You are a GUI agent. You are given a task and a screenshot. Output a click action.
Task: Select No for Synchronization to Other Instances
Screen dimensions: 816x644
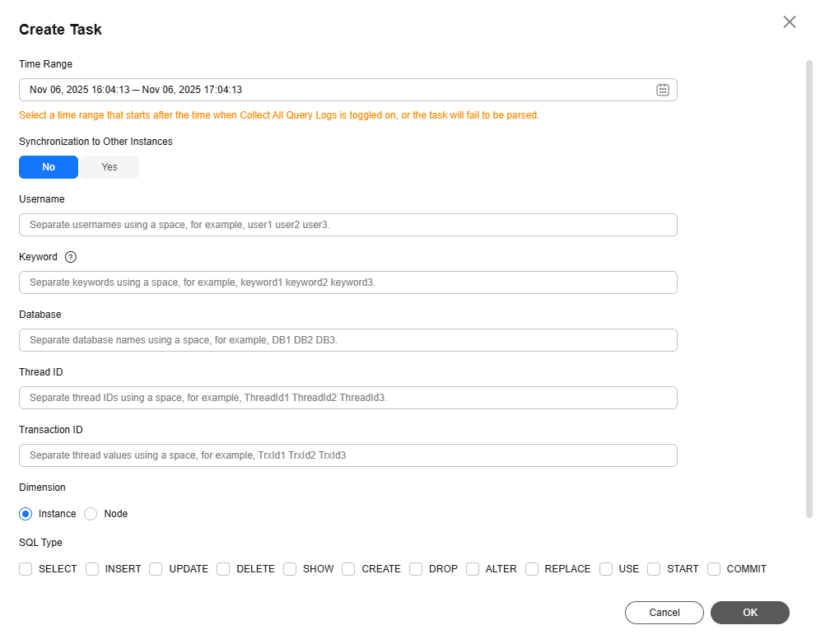49,167
